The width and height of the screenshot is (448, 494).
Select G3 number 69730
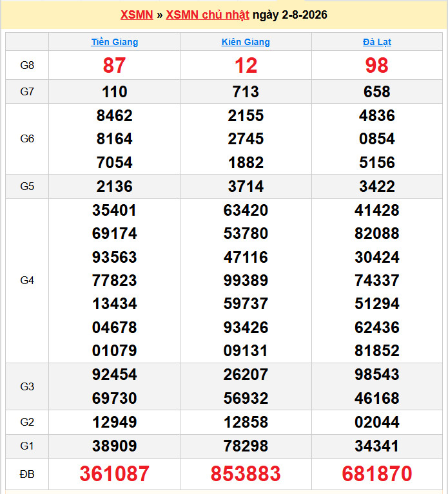(x=115, y=398)
